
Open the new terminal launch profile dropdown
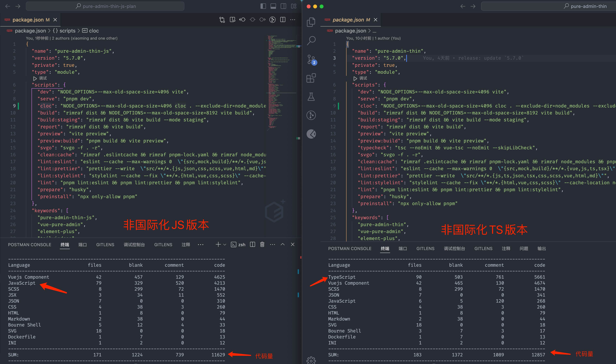point(225,245)
